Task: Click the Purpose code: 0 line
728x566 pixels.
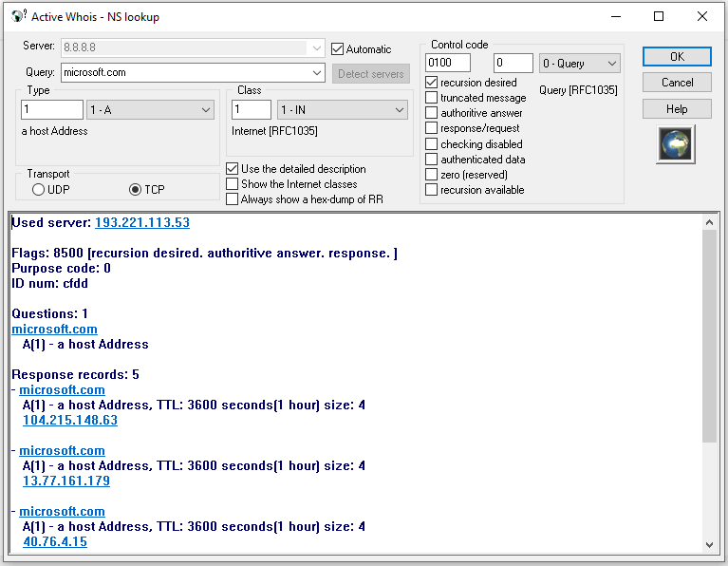Action: point(61,268)
